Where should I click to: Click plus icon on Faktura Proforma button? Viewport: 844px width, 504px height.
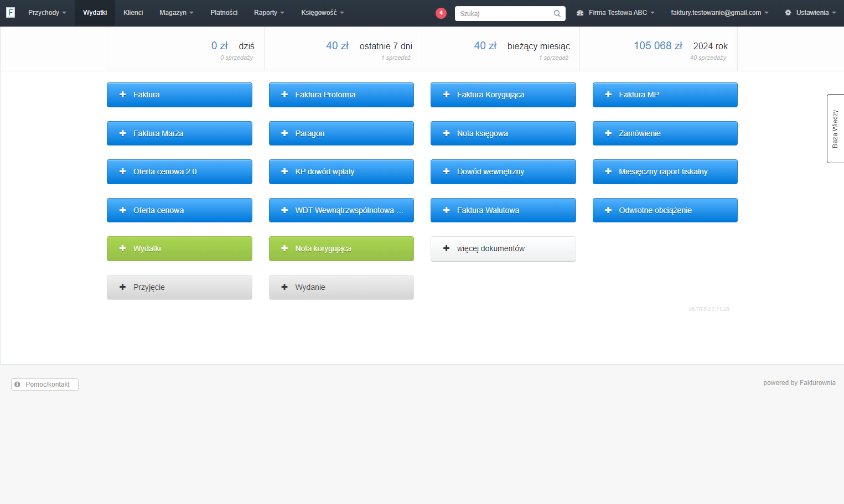(284, 95)
